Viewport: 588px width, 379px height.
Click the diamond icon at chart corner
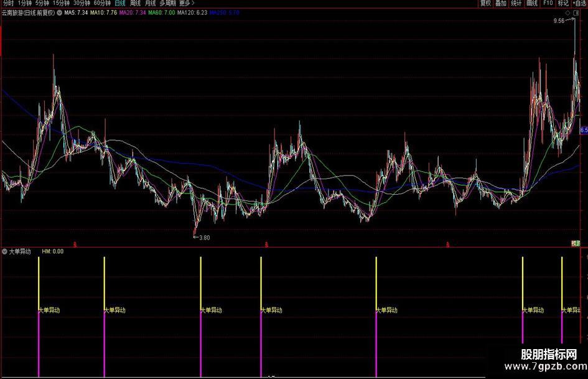pyautogui.click(x=567, y=13)
